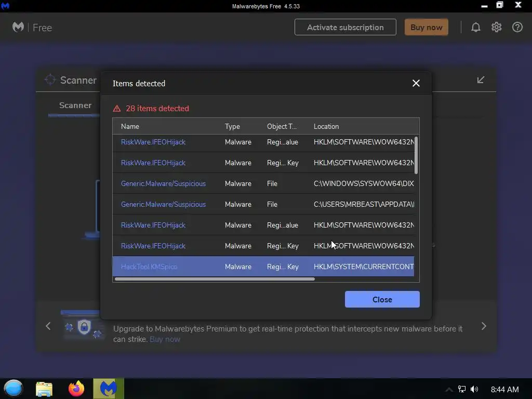The image size is (532, 399).
Task: Open the start menu orb
Action: (x=13, y=389)
